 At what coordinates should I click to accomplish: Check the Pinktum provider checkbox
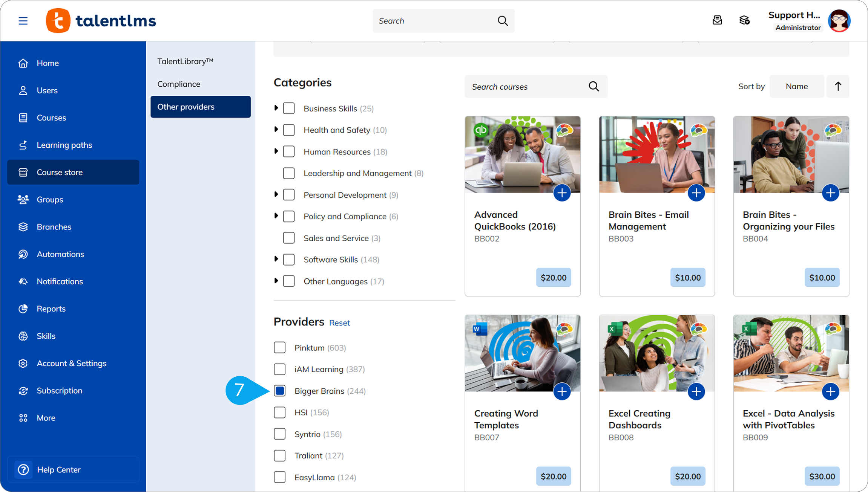pyautogui.click(x=280, y=347)
